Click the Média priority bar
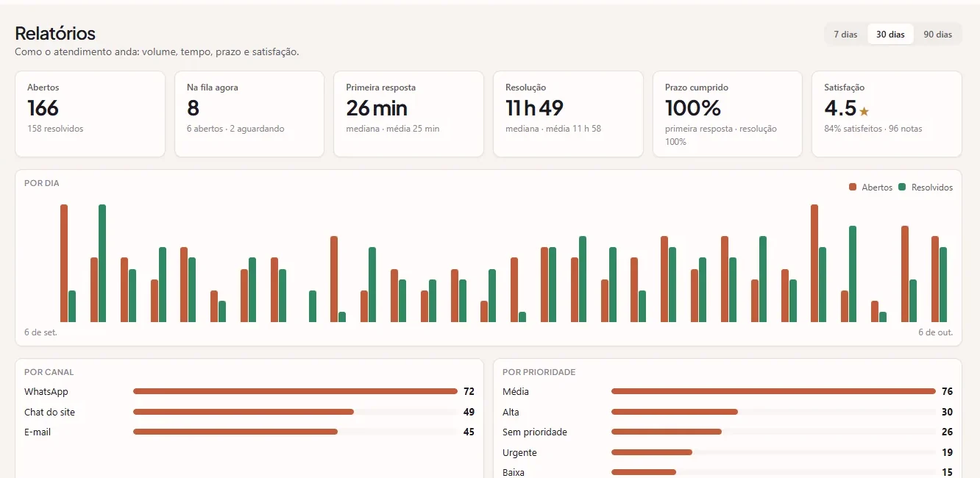 pyautogui.click(x=773, y=391)
